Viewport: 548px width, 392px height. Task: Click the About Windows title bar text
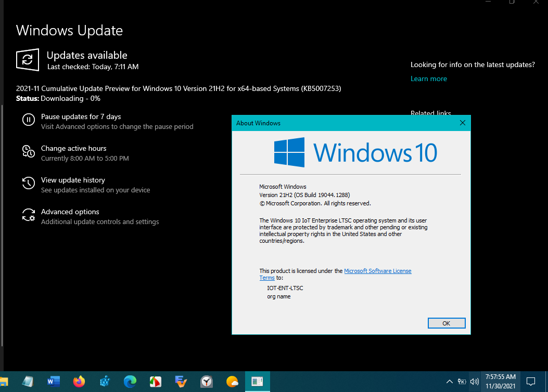pos(258,123)
